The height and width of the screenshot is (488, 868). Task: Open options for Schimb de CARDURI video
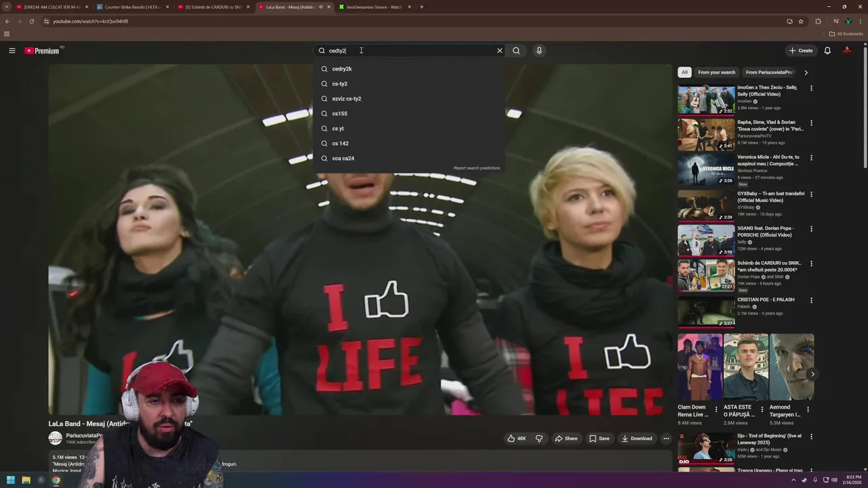click(x=811, y=264)
